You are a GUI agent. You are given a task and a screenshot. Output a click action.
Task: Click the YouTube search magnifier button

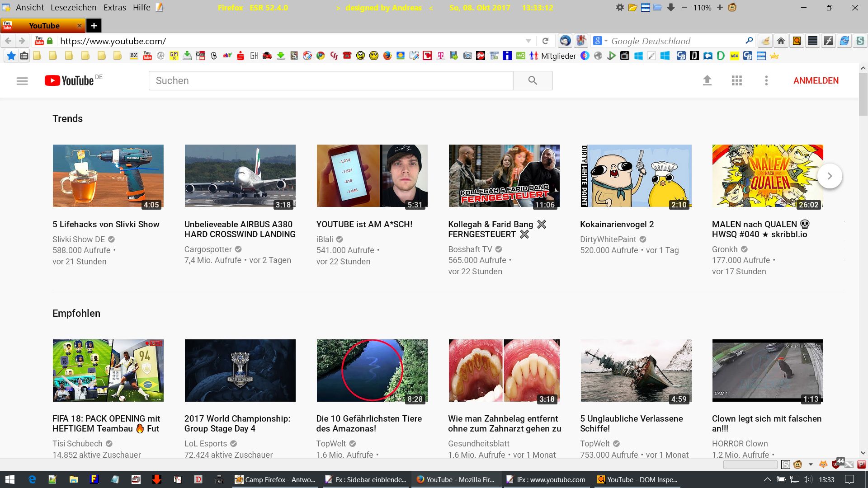point(533,80)
